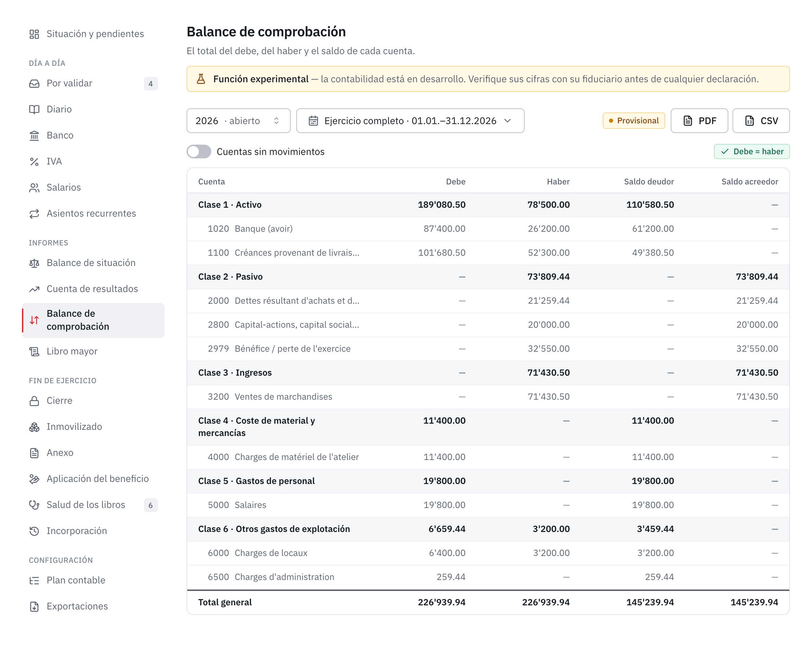Click the Libro mayor scroll icon
The height and width of the screenshot is (654, 812).
tap(34, 351)
